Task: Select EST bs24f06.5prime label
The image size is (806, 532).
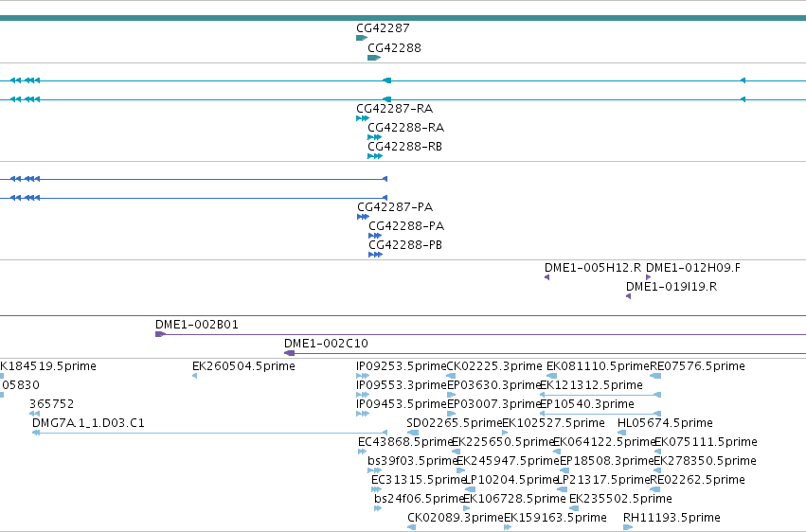Action: coord(419,499)
